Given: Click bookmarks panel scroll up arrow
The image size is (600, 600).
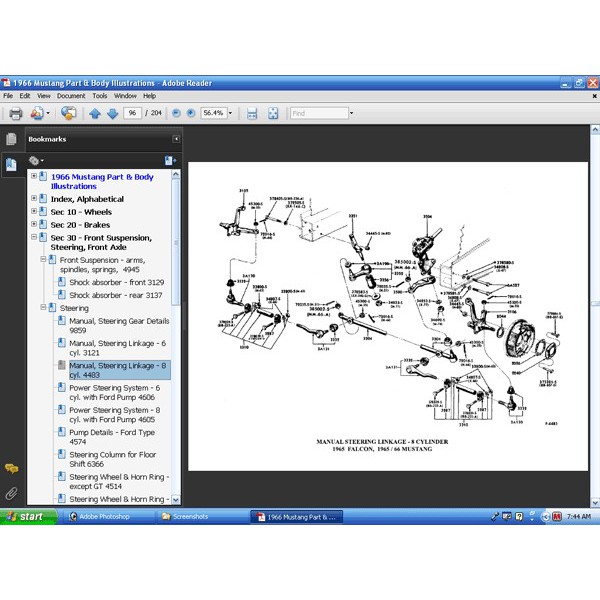Looking at the screenshot, I should pos(176,174).
